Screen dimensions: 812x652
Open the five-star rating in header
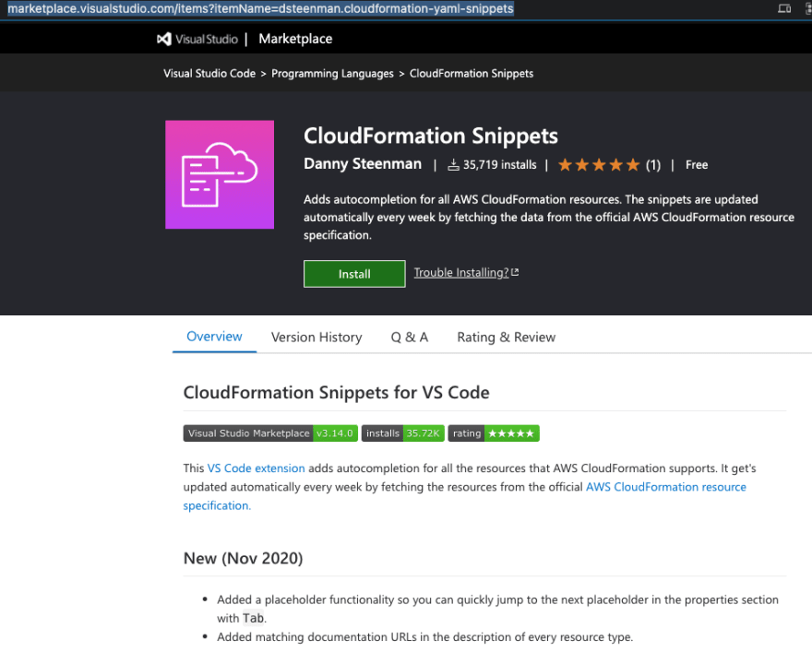click(599, 165)
